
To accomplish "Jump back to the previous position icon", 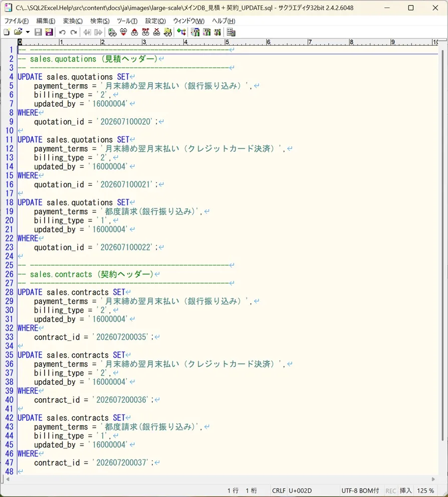I will tap(87, 32).
